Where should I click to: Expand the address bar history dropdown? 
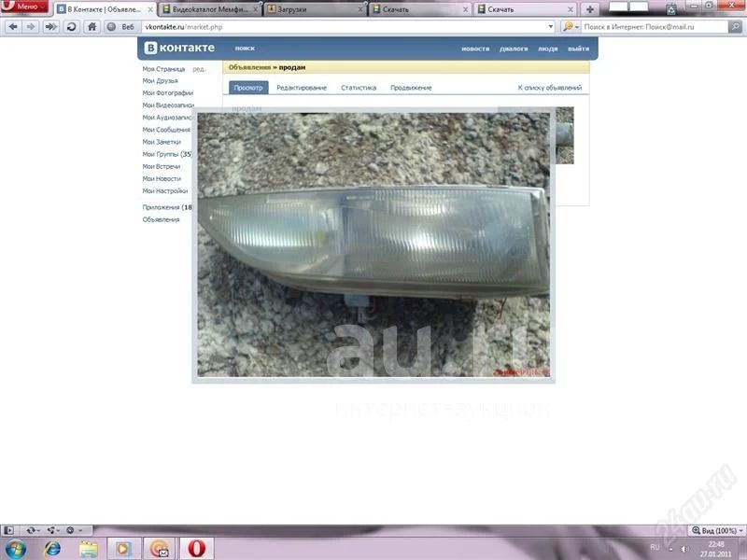551,27
